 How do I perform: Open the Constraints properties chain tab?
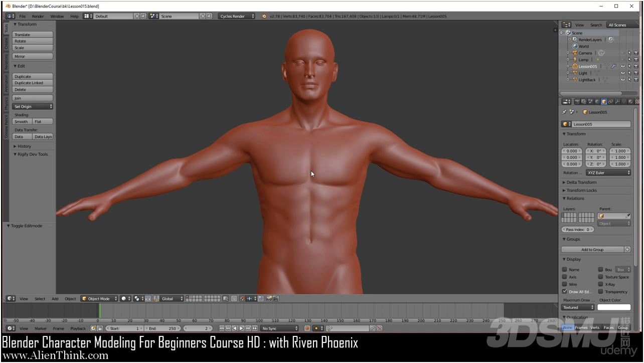(610, 102)
